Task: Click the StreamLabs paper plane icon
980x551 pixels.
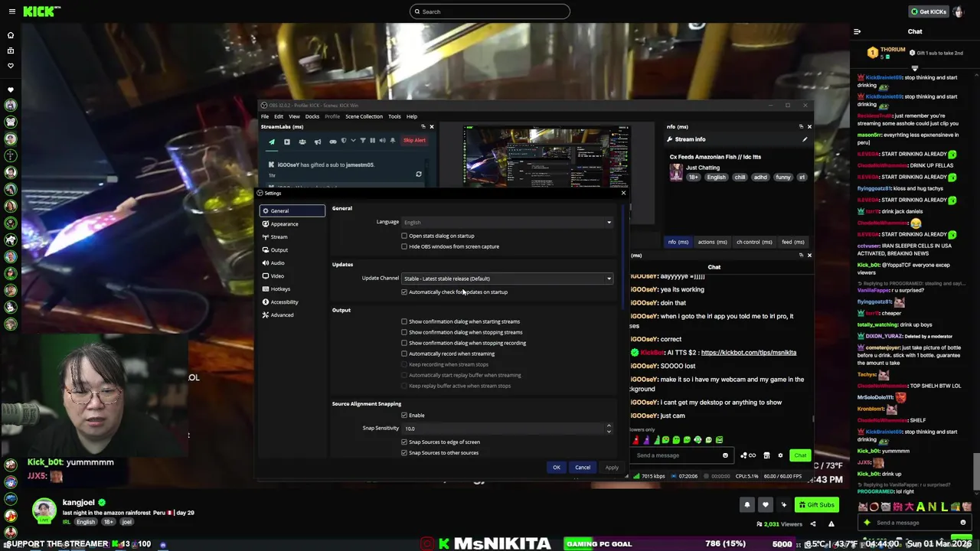Action: [x=272, y=141]
